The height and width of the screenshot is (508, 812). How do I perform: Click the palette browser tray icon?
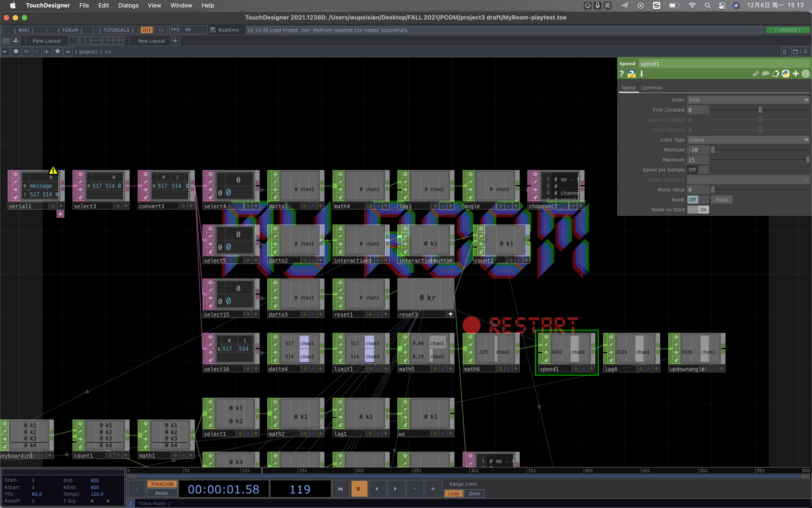click(x=16, y=41)
